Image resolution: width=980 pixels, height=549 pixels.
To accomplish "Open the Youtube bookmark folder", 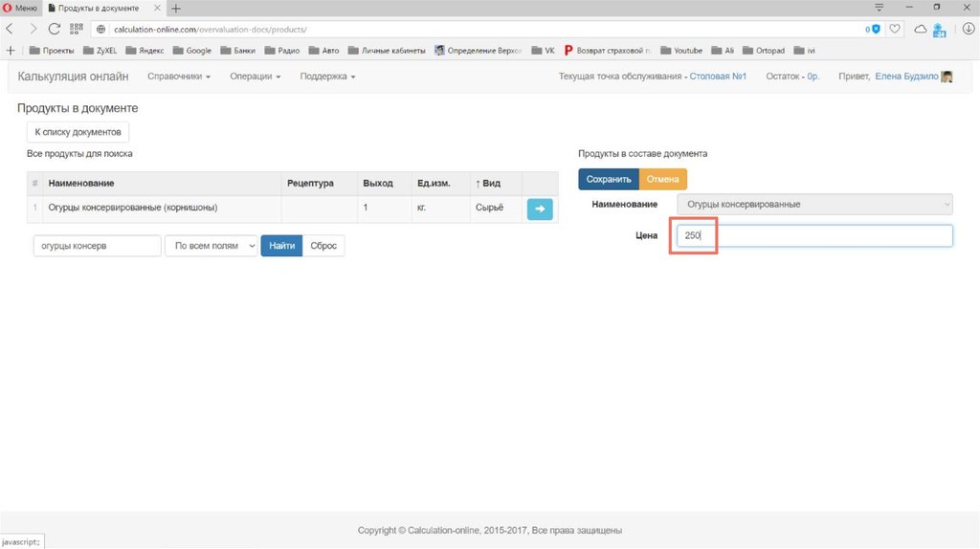I will (680, 50).
